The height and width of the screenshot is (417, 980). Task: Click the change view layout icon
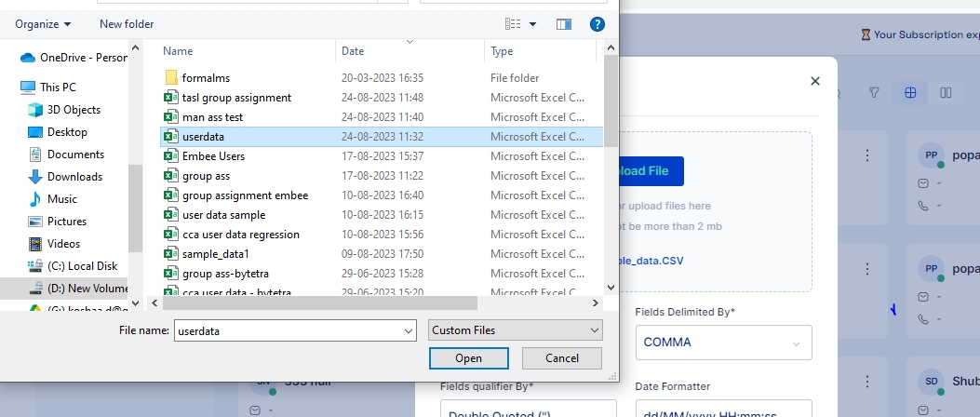click(x=513, y=24)
